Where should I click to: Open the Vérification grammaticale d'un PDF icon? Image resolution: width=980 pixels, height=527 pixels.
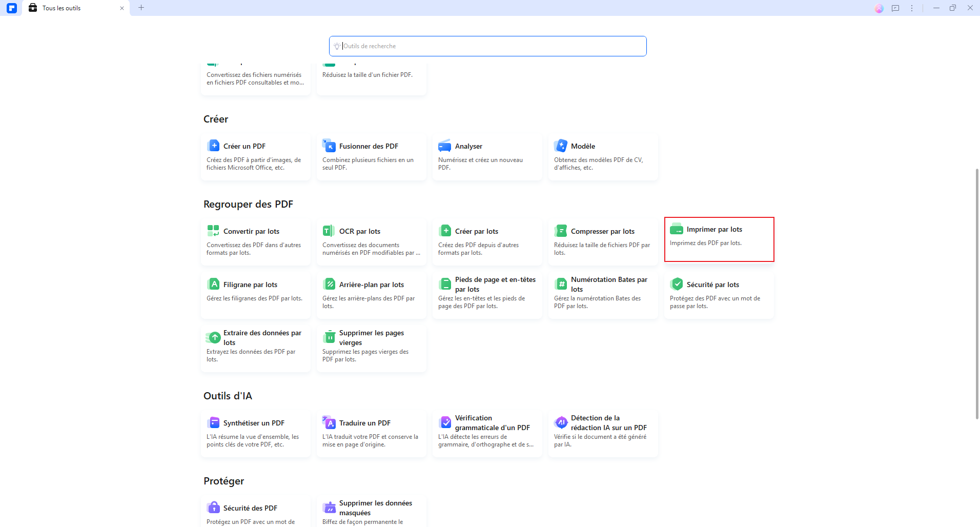[445, 422]
